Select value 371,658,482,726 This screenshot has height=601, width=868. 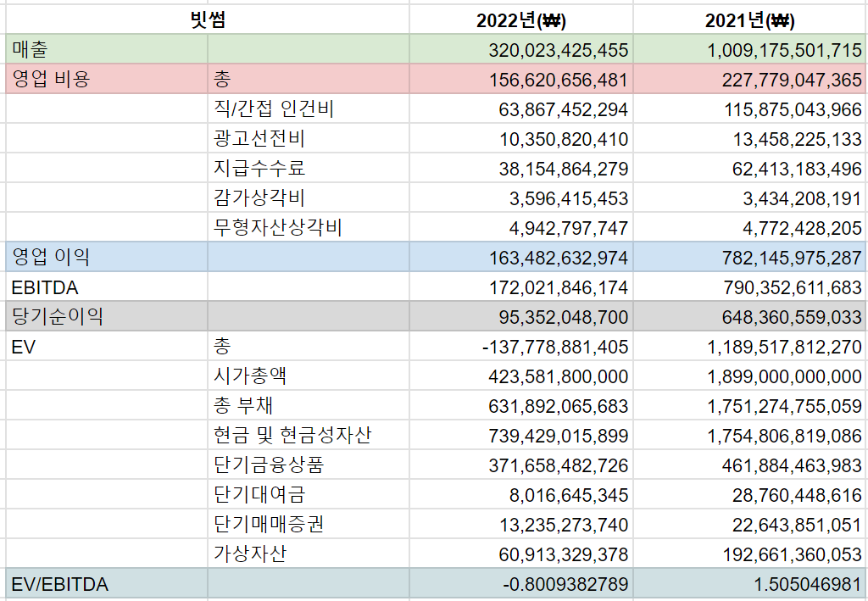558,466
